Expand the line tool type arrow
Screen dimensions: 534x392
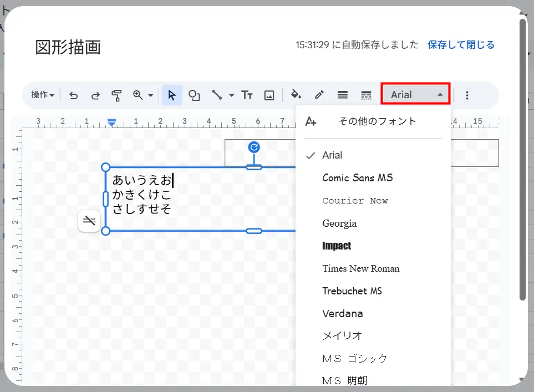(x=231, y=95)
